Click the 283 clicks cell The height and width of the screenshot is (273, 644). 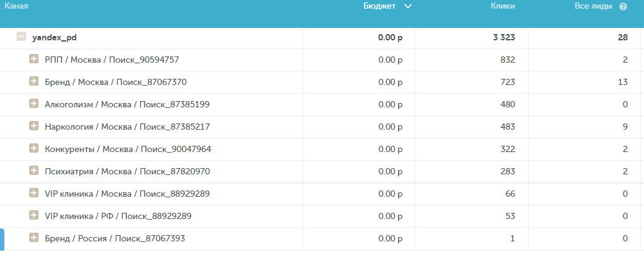coord(507,171)
